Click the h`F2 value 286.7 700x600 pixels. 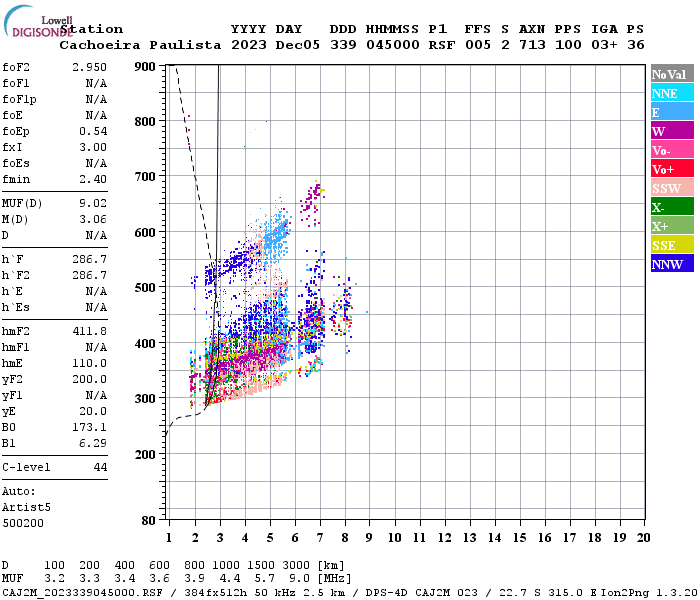89,275
